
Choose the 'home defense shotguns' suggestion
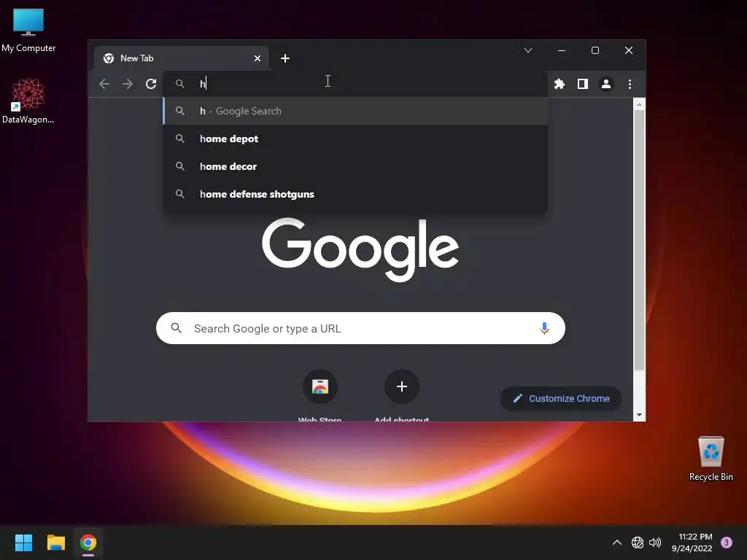(x=355, y=194)
